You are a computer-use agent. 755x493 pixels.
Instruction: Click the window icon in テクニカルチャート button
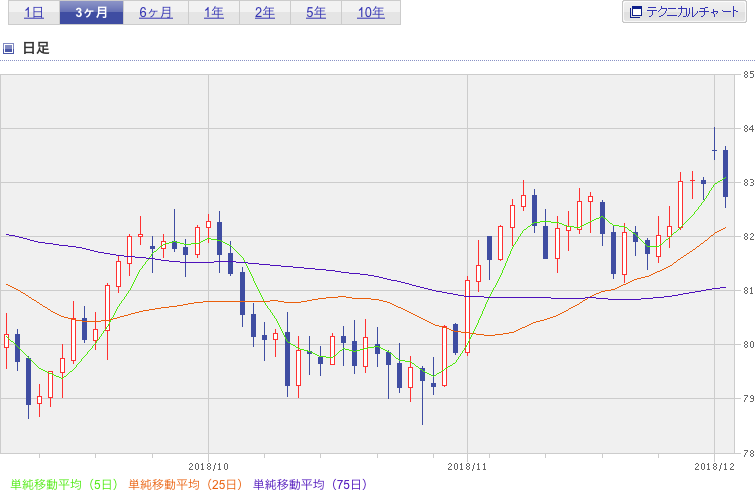click(x=636, y=12)
